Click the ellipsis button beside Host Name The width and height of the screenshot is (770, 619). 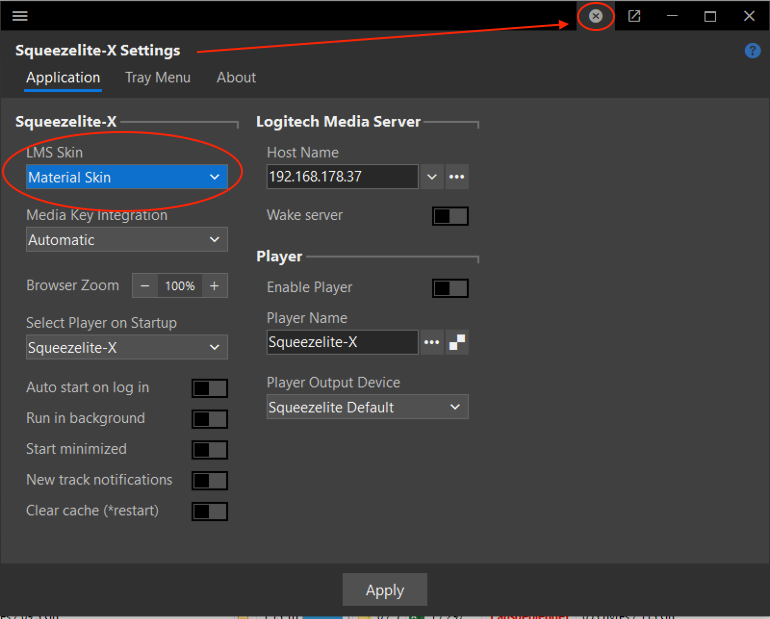click(457, 177)
